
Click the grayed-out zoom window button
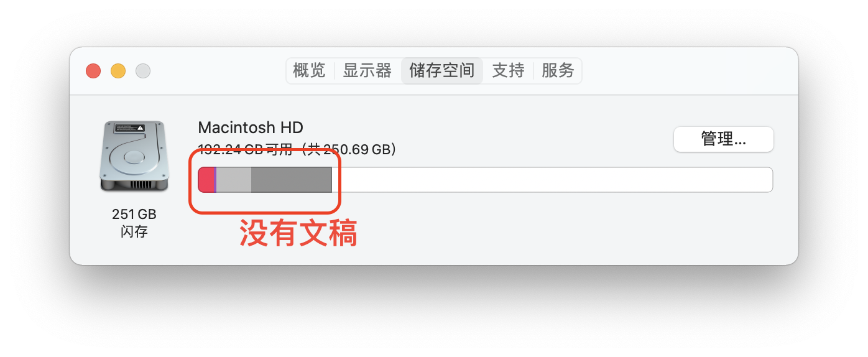[143, 71]
